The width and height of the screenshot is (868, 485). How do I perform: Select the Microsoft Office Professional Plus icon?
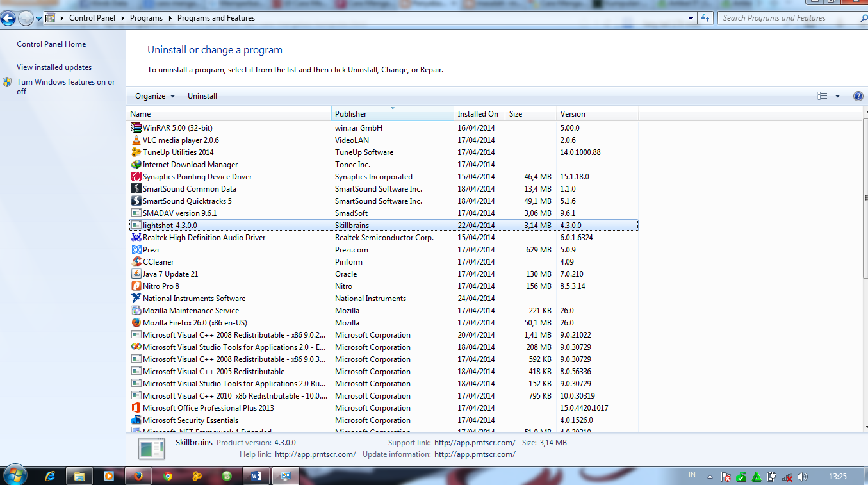click(136, 408)
